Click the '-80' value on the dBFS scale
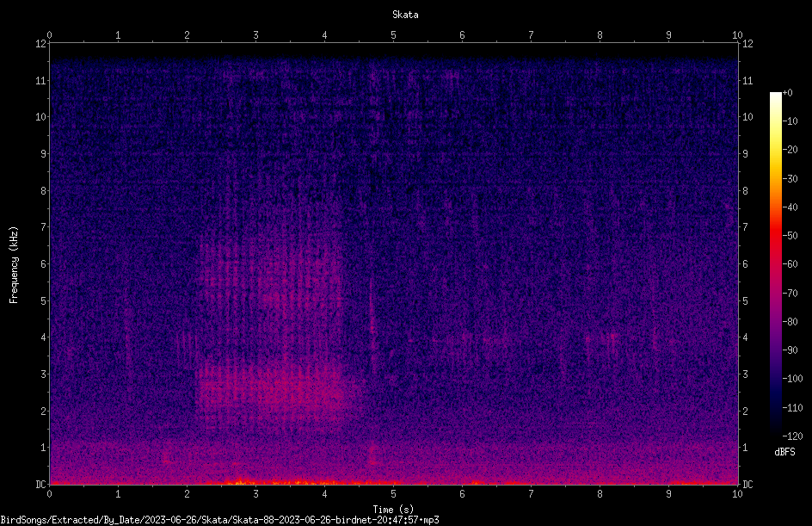 (790, 322)
